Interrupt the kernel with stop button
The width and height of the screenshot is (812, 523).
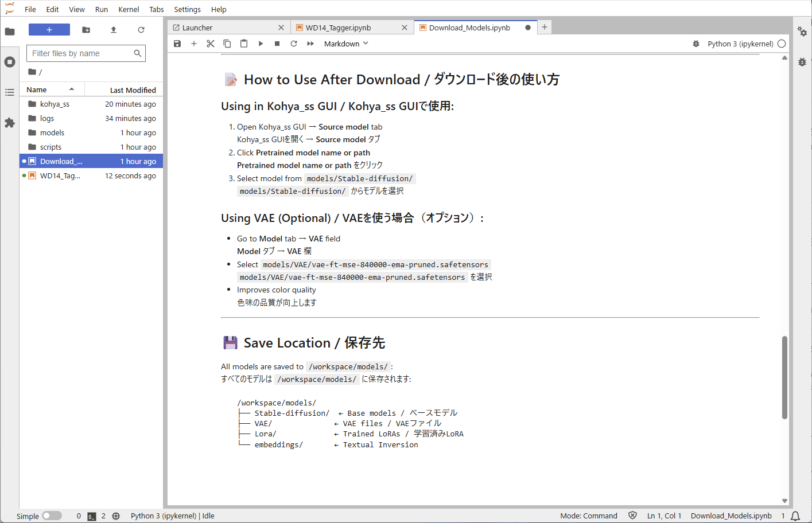tap(277, 44)
